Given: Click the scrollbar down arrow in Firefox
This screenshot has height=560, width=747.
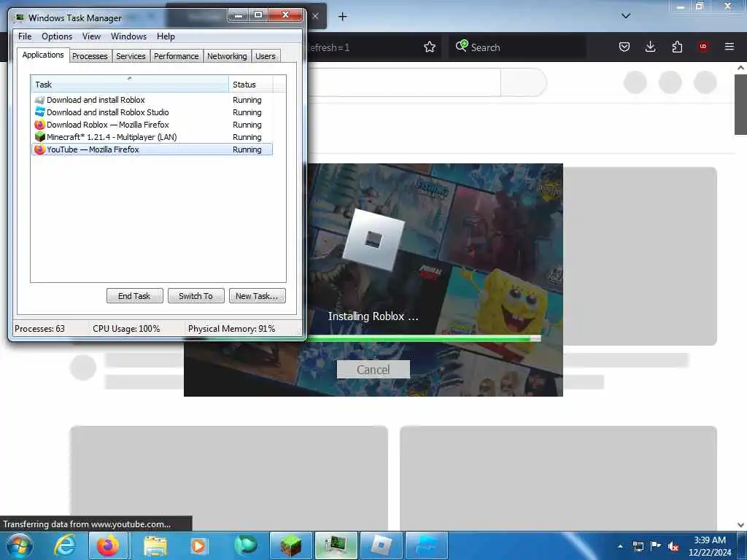Looking at the screenshot, I should coord(740,524).
